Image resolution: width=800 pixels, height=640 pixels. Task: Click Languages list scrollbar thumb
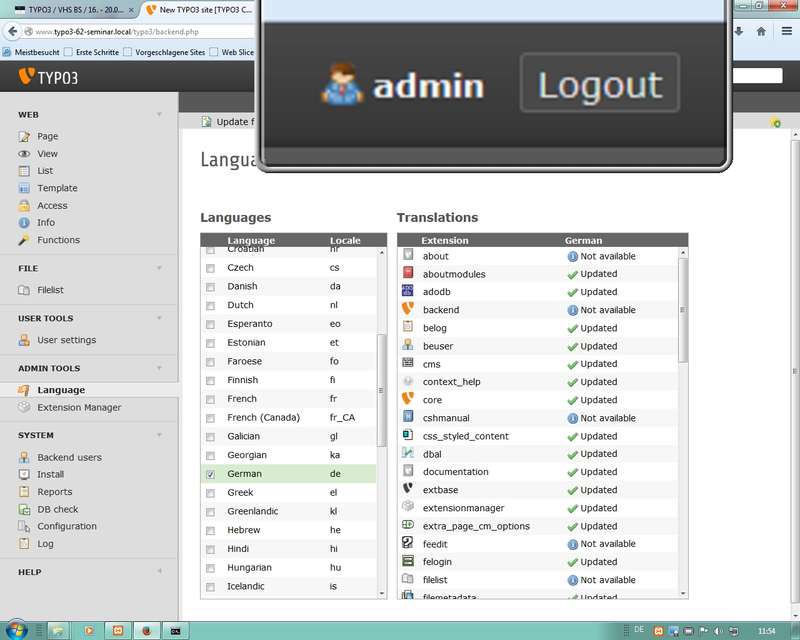pos(381,390)
